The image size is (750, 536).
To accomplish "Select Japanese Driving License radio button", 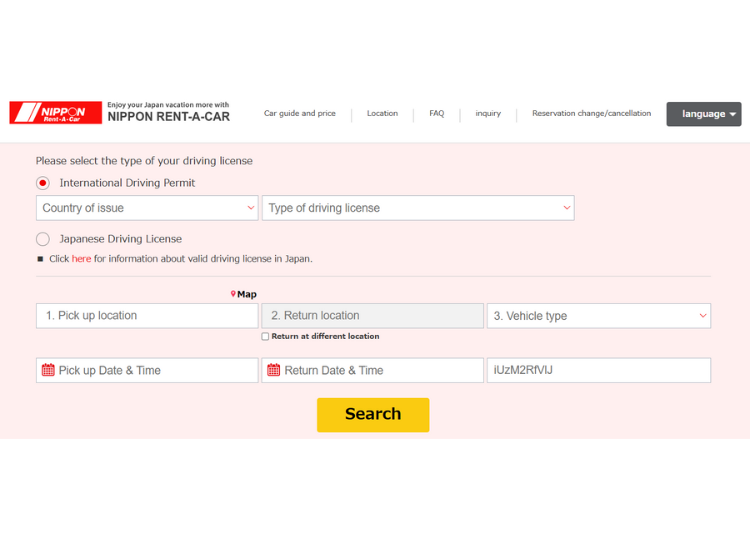I will (x=43, y=239).
